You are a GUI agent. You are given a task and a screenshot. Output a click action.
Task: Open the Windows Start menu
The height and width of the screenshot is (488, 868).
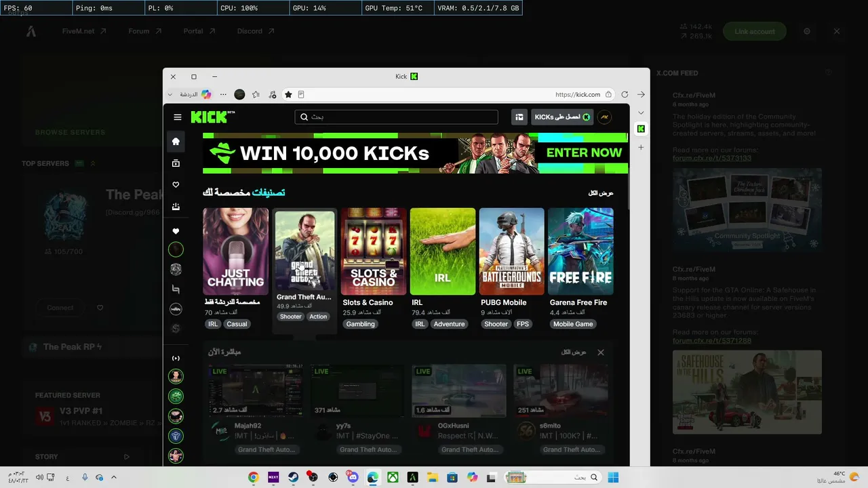(x=613, y=477)
